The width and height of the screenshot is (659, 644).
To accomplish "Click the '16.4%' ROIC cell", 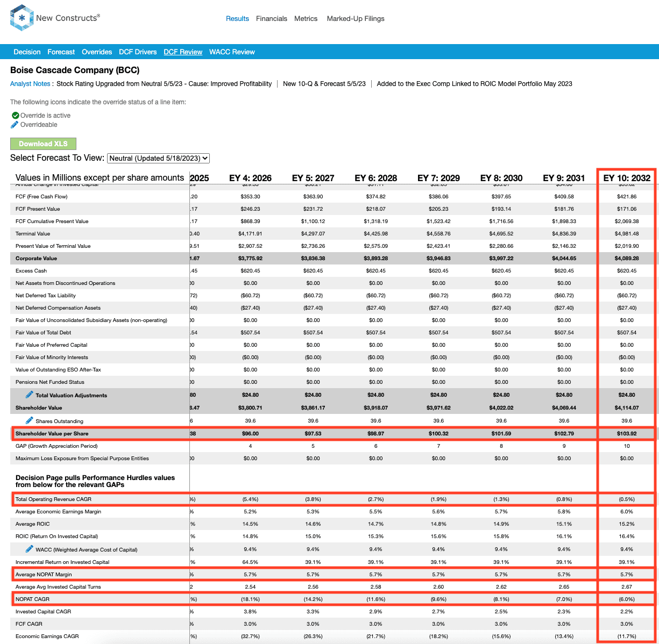I will tap(627, 536).
